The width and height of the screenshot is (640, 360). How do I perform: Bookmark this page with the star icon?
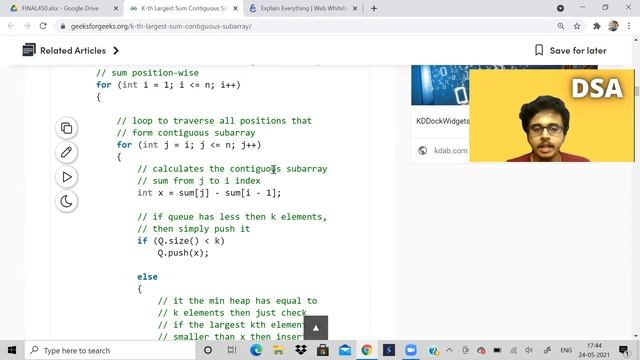pyautogui.click(x=577, y=26)
